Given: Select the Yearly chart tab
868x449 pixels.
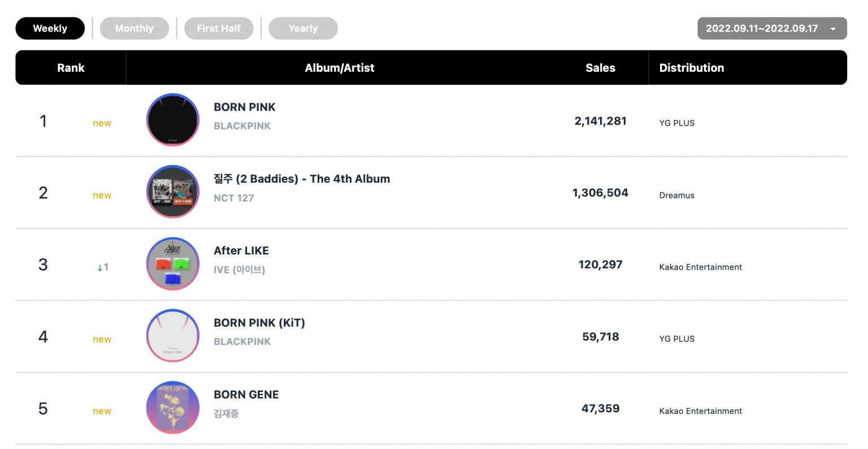Looking at the screenshot, I should (303, 28).
